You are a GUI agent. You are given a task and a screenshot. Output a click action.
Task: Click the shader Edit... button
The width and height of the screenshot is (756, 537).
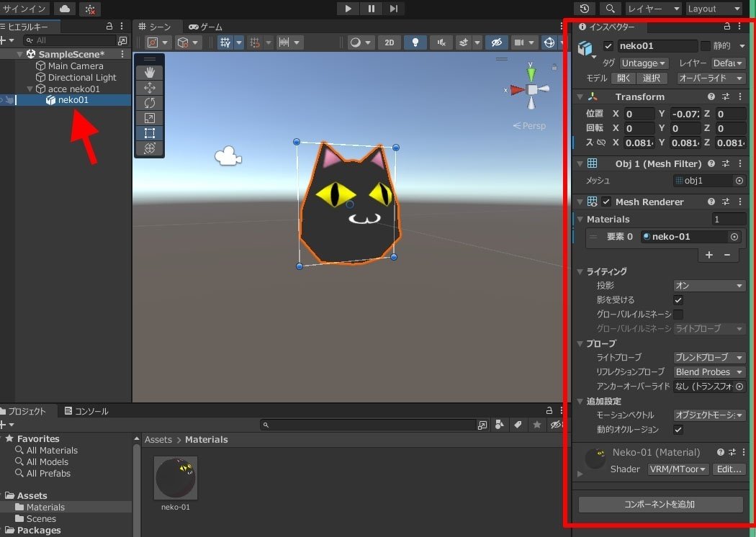pyautogui.click(x=729, y=469)
